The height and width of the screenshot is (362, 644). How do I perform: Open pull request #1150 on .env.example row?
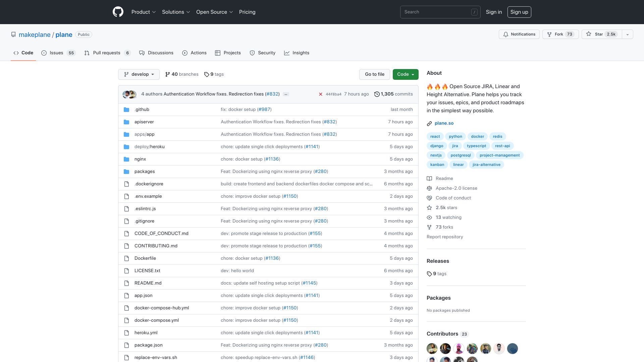pos(290,196)
